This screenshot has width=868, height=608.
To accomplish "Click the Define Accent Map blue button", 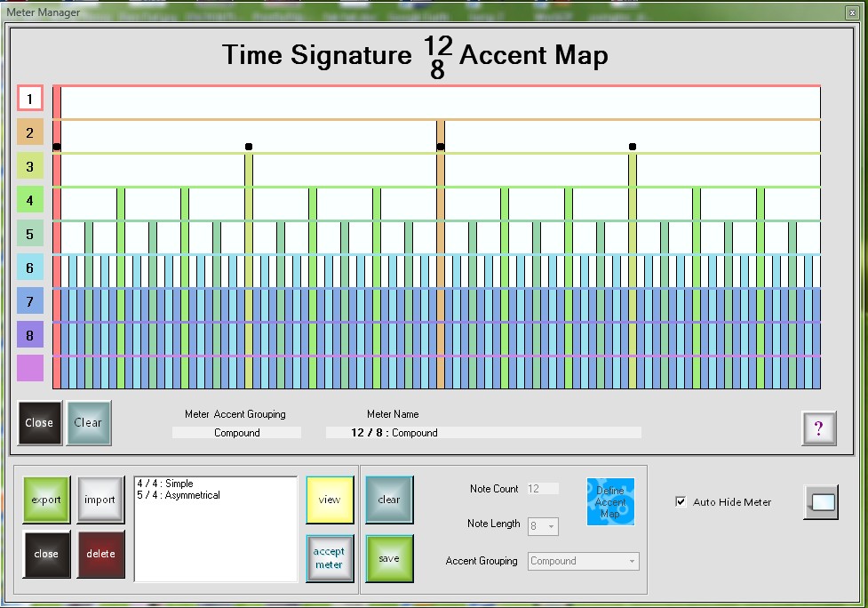I will (x=610, y=502).
